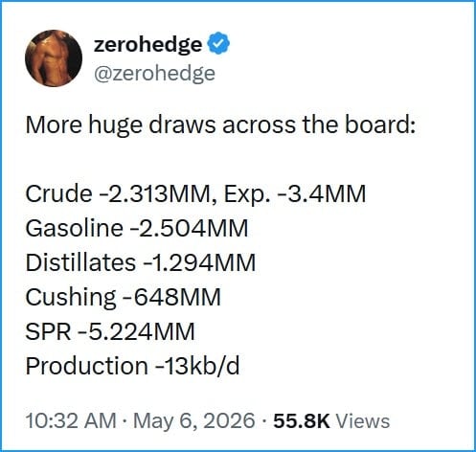Viewport: 476px width, 452px height.
Task: Click the word Distillates
Action: [x=80, y=262]
